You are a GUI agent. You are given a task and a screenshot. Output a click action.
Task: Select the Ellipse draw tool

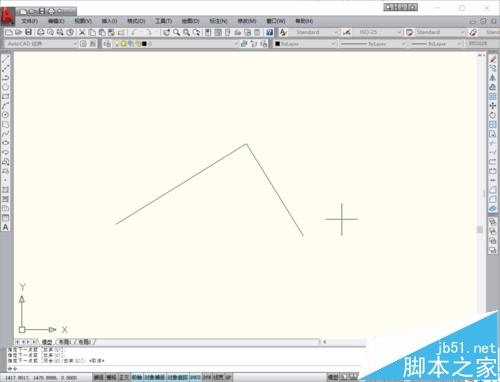coord(5,143)
